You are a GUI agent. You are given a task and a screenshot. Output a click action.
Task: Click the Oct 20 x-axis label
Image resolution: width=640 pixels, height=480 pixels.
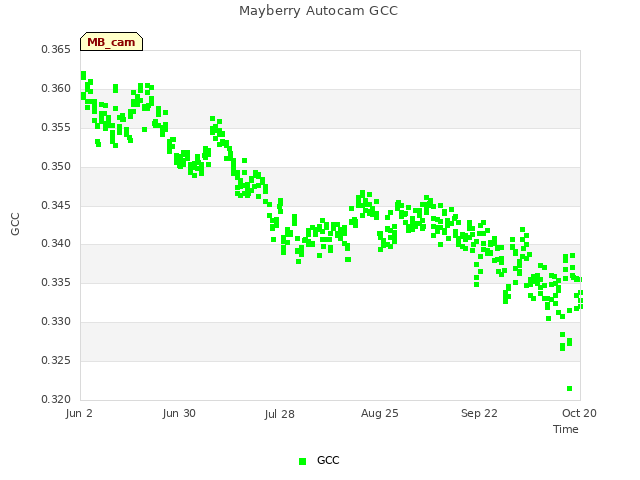tap(579, 413)
